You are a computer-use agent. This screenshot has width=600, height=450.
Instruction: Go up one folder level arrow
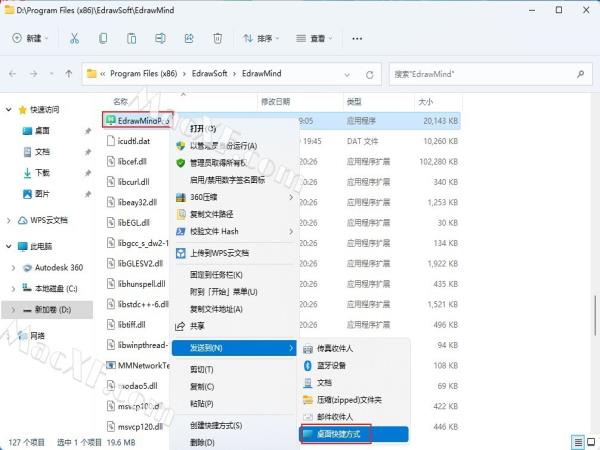69,73
